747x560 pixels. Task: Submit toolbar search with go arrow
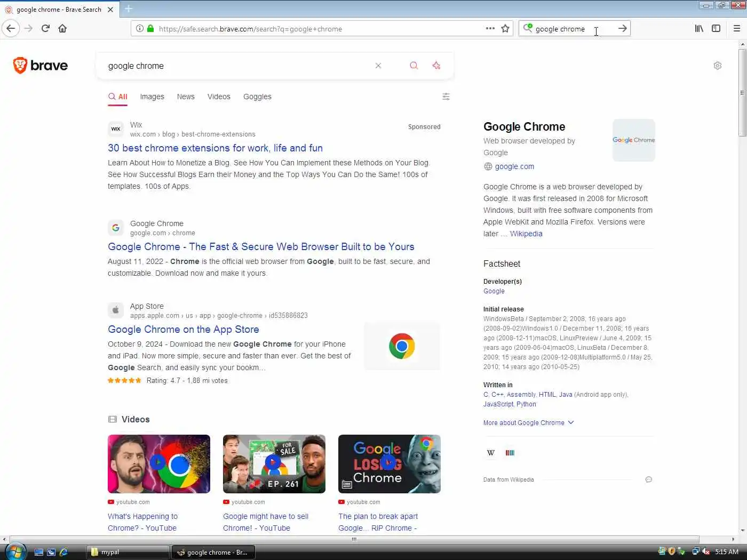coord(622,28)
